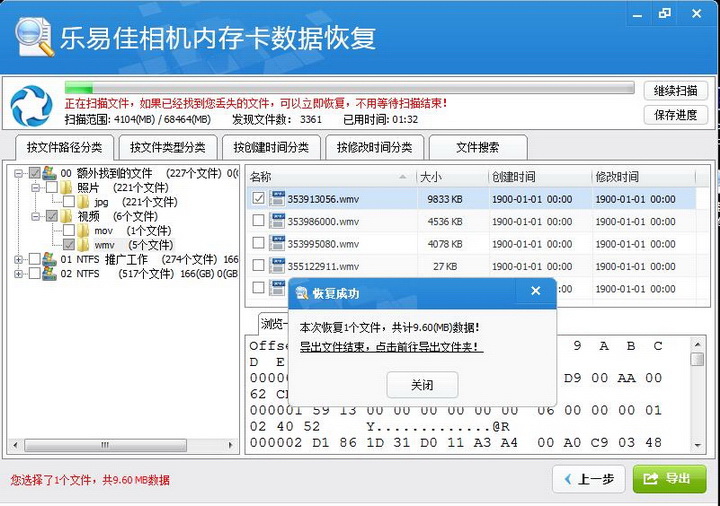Switch to 按创建时间分类 tab

click(x=271, y=147)
